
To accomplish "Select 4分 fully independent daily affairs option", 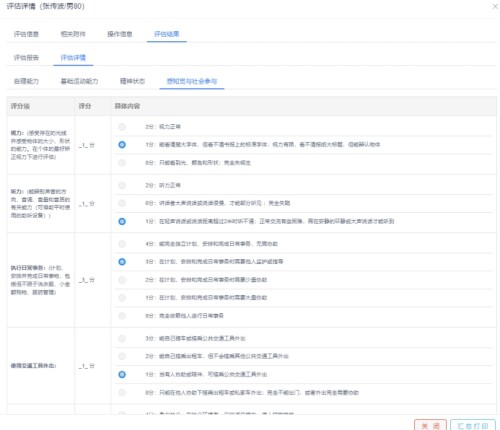I will click(122, 244).
